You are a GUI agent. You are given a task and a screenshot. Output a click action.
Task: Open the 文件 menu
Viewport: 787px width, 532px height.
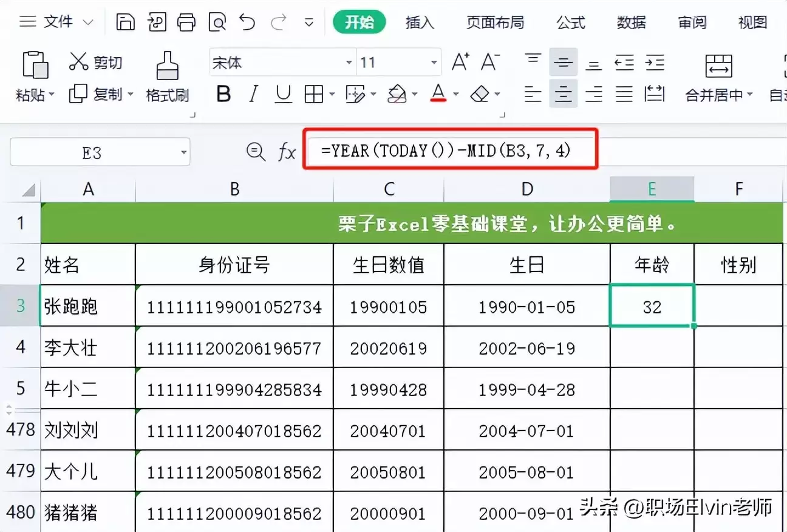(x=57, y=21)
